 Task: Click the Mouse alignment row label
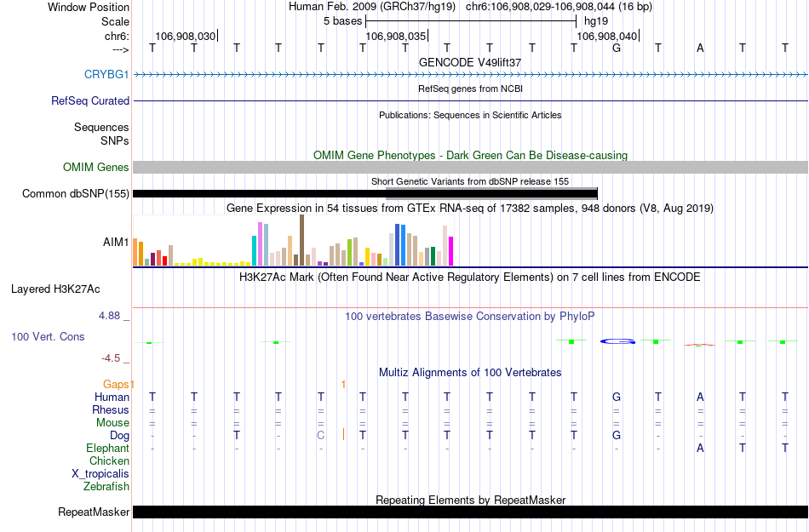(112, 423)
